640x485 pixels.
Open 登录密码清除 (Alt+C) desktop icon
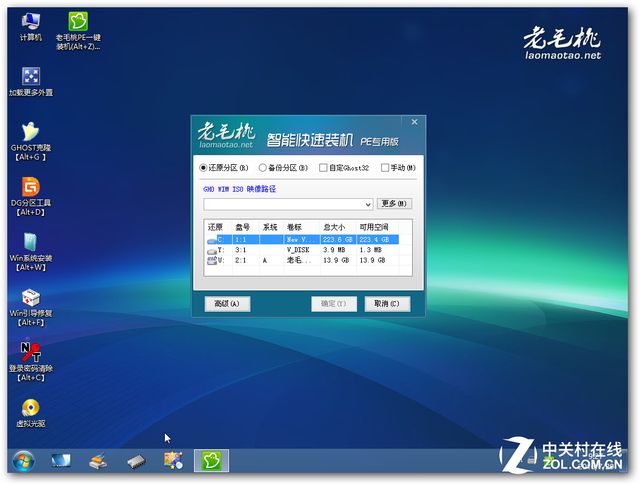pyautogui.click(x=31, y=362)
